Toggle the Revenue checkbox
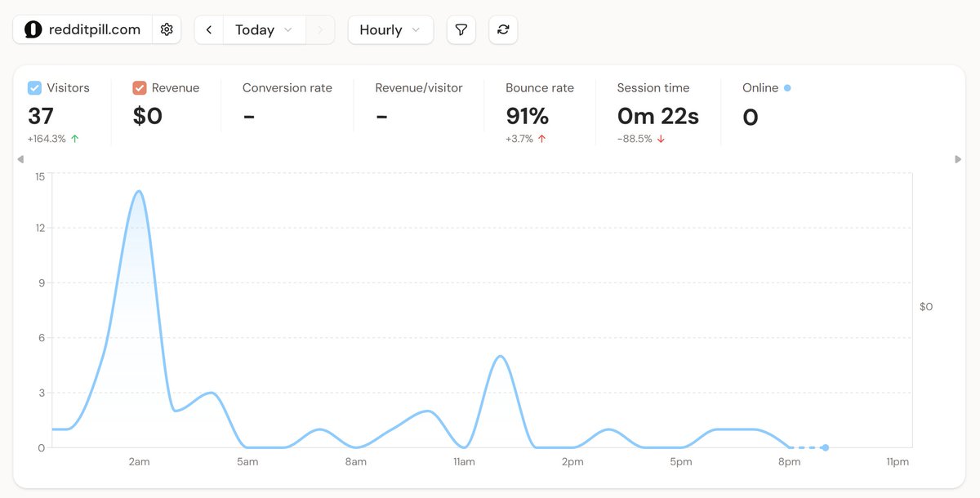980x498 pixels. point(139,87)
